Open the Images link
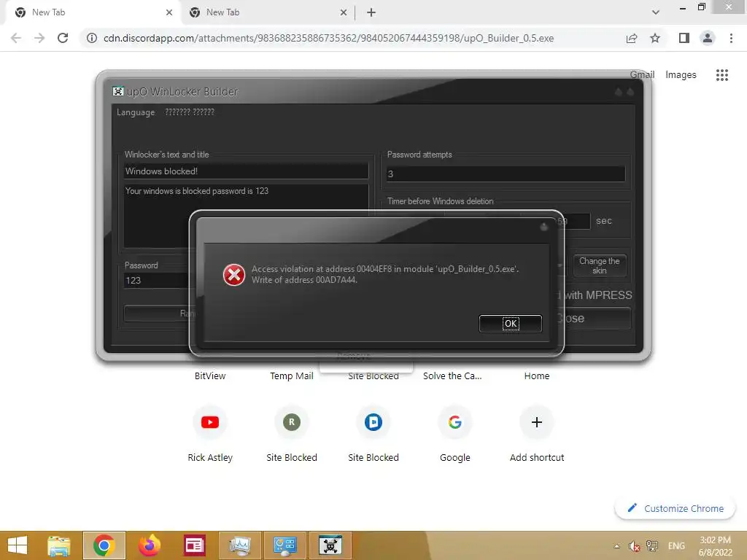747x560 pixels. [681, 75]
